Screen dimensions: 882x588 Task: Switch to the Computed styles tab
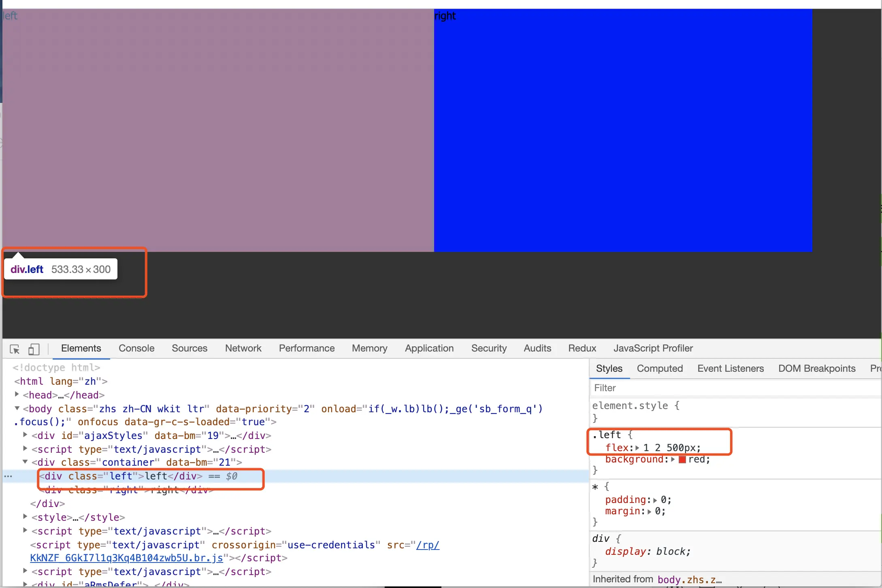pos(659,369)
